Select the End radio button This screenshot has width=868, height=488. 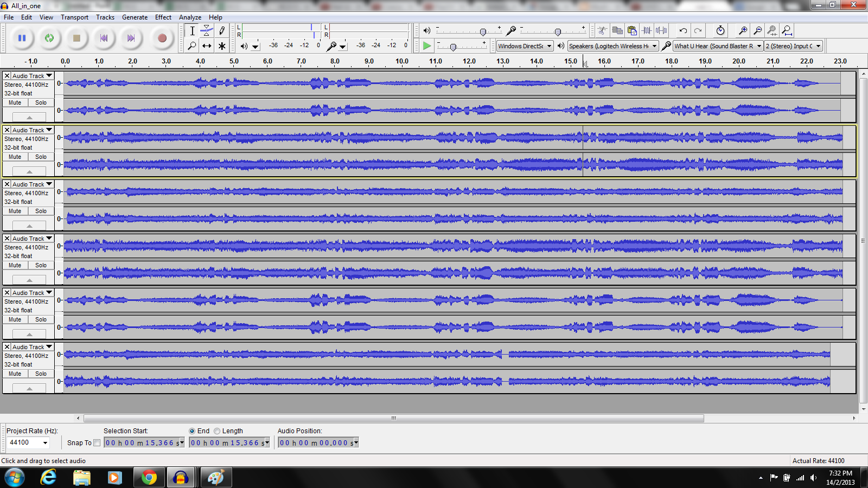[x=192, y=431]
